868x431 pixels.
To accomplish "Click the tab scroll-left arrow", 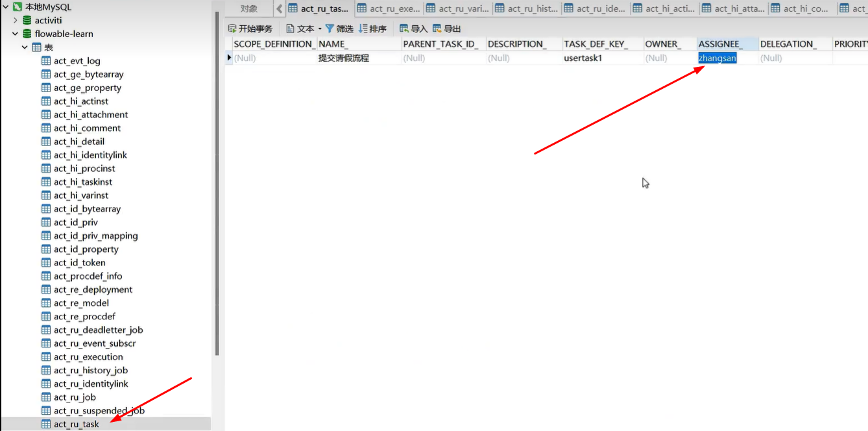I will click(x=280, y=8).
